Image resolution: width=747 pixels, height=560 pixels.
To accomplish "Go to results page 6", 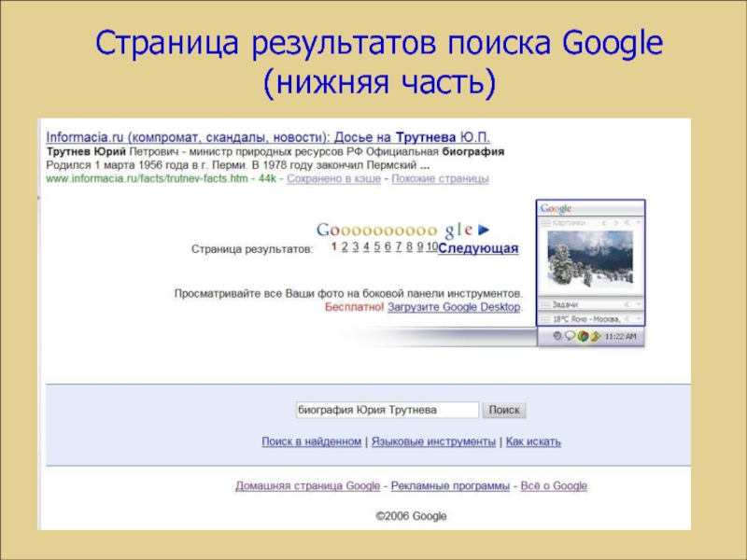I will point(388,246).
